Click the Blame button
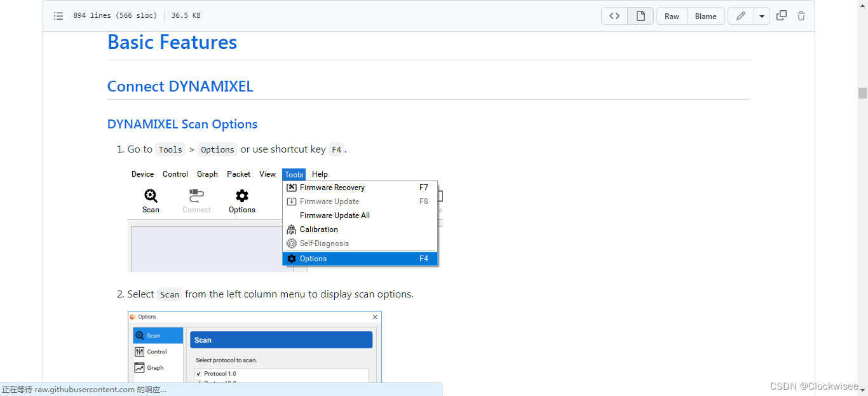The width and height of the screenshot is (868, 396). pyautogui.click(x=705, y=15)
